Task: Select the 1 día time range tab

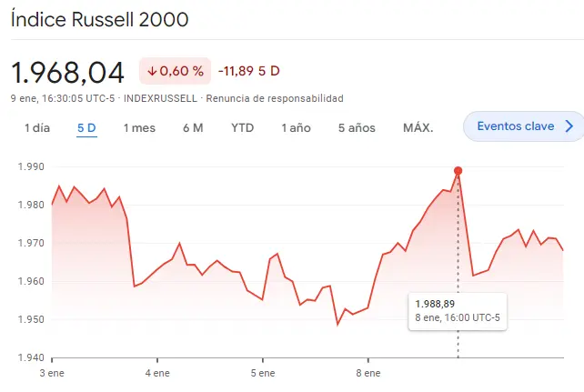Action: 37,127
